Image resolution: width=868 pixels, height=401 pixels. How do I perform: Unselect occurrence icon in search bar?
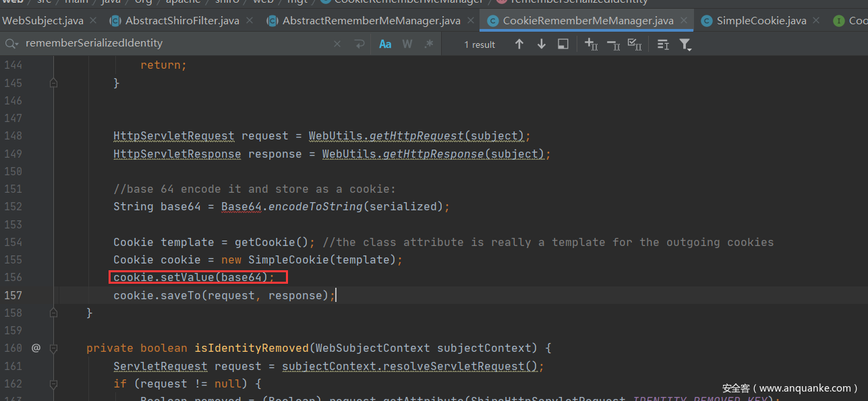pos(613,44)
